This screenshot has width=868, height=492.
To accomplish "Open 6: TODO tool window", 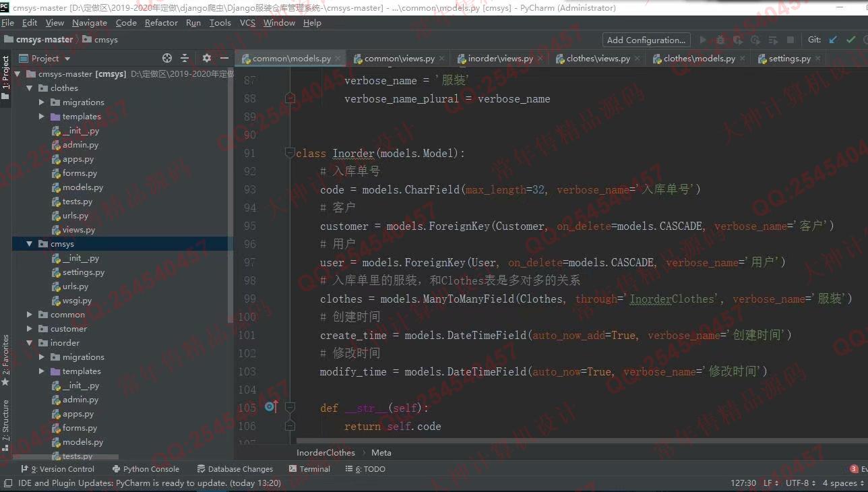I will click(365, 469).
